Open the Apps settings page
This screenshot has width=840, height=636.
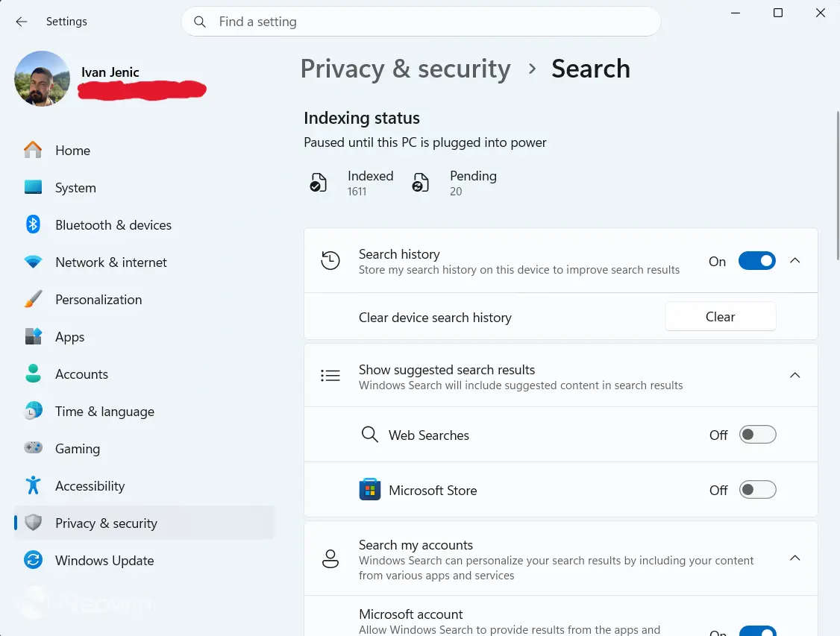[x=144, y=337]
